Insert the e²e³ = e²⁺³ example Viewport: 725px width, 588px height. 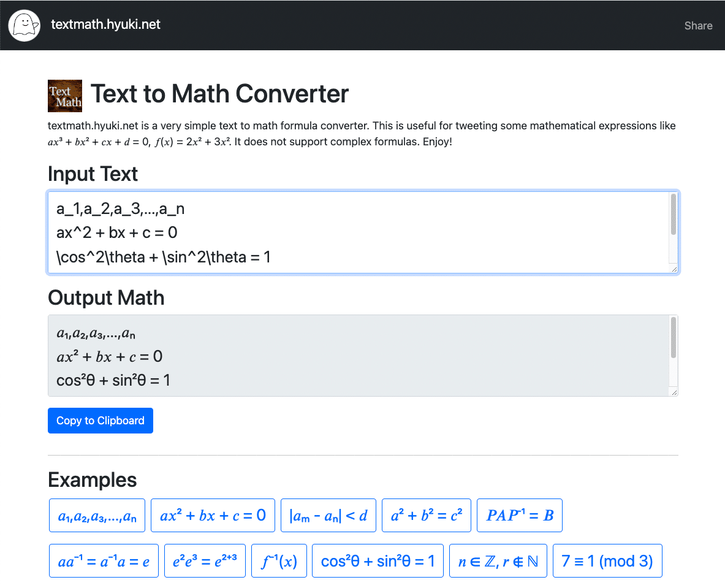pos(205,561)
